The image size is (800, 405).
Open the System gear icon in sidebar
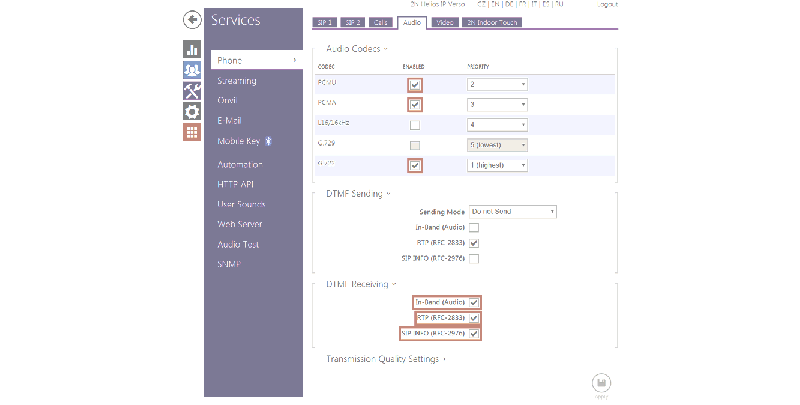tap(192, 112)
